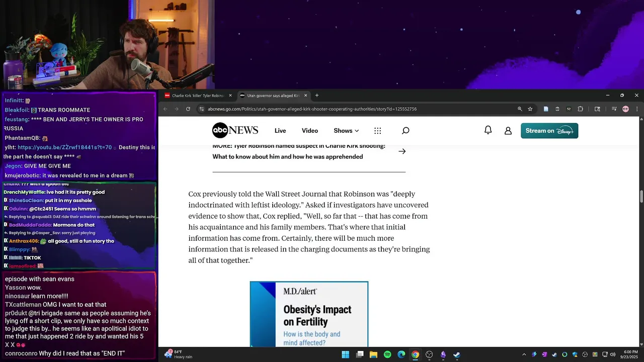Viewport: 644px width, 362px height.
Task: Click chat username Anthrax406
Action: pos(23,241)
